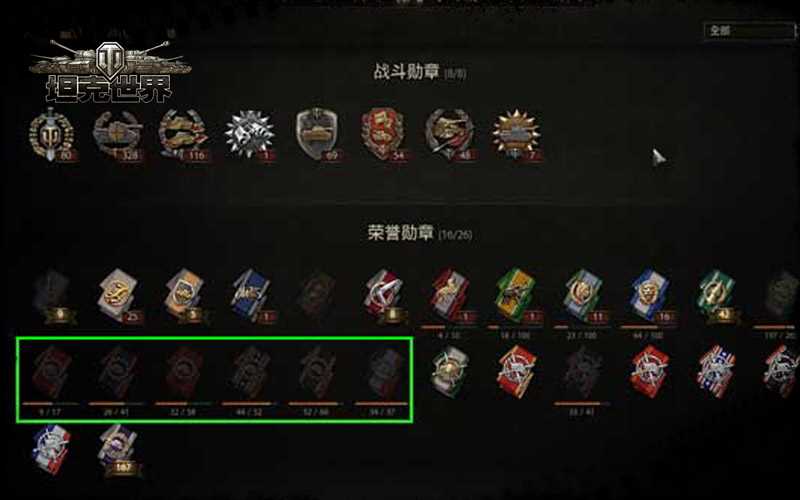Click the green and yellow ribbon medal
Viewport: 800px width, 500px height.
517,296
